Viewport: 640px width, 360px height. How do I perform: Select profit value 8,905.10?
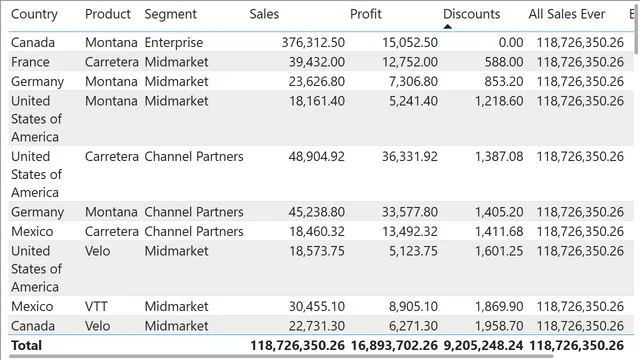click(413, 307)
